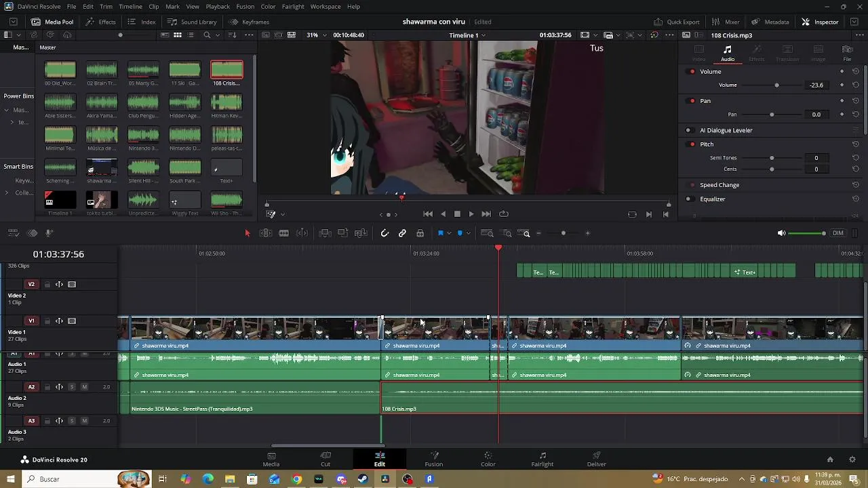
Task: Switch to the Fairlight page
Action: (542, 459)
